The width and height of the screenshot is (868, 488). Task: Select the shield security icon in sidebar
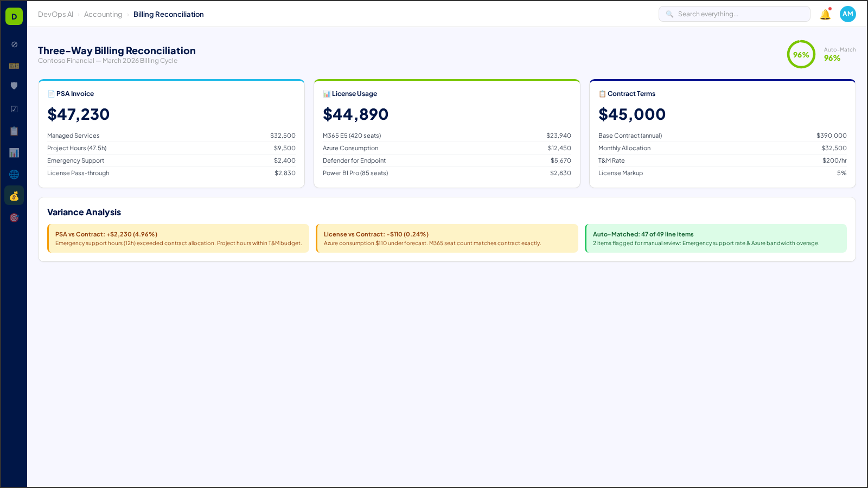[x=14, y=85]
